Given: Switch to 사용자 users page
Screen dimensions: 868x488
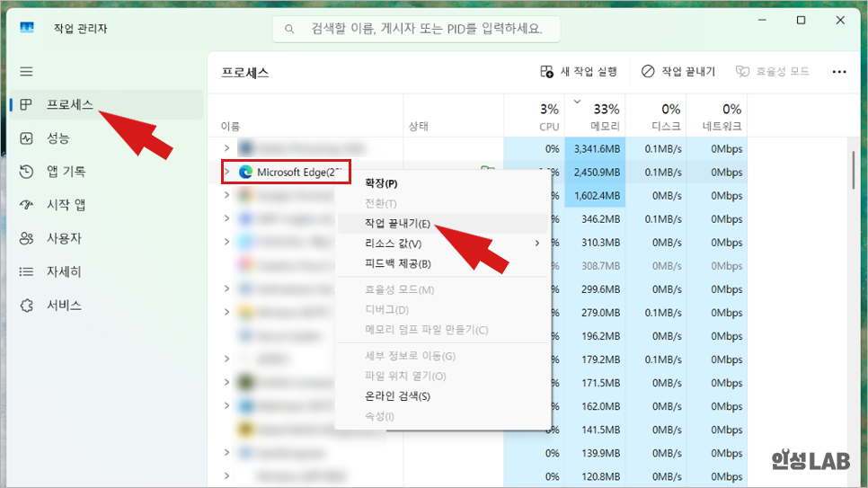Looking at the screenshot, I should (107, 239).
